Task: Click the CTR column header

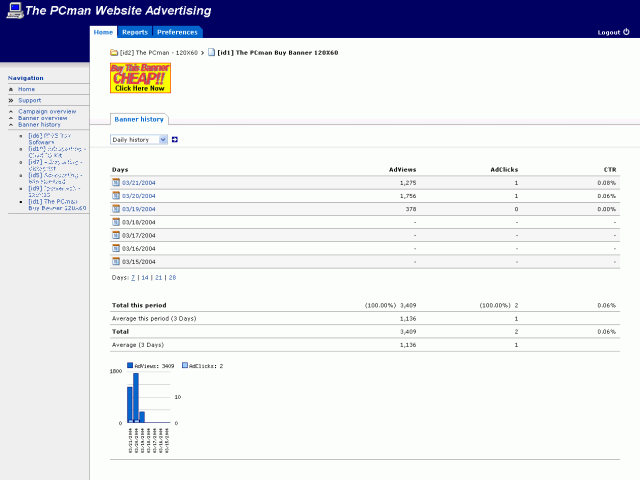Action: (610, 169)
